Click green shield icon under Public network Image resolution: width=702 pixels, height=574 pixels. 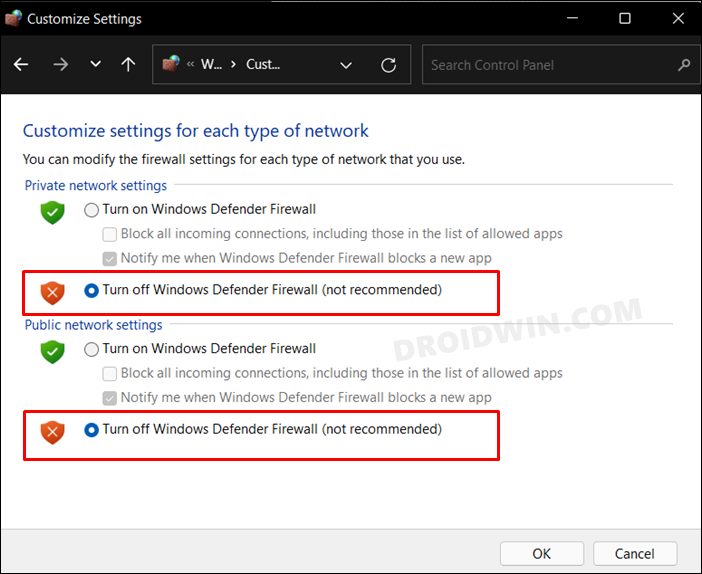[52, 351]
